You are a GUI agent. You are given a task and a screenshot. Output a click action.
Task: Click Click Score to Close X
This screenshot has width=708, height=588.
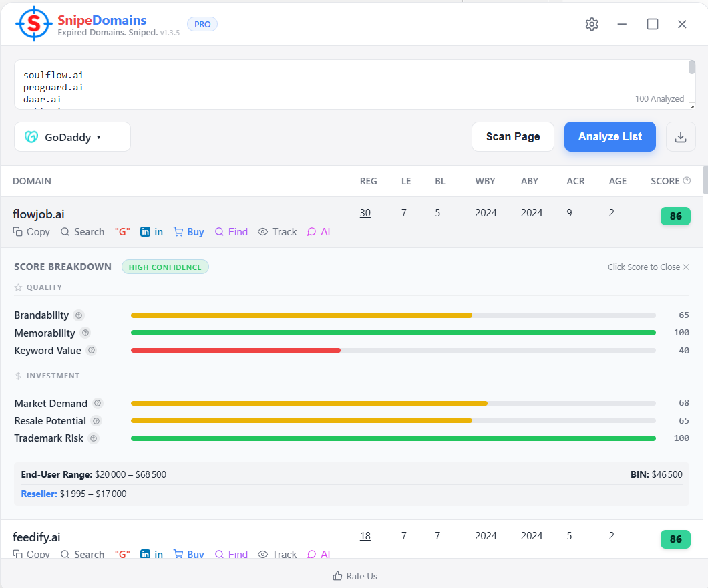[649, 267]
